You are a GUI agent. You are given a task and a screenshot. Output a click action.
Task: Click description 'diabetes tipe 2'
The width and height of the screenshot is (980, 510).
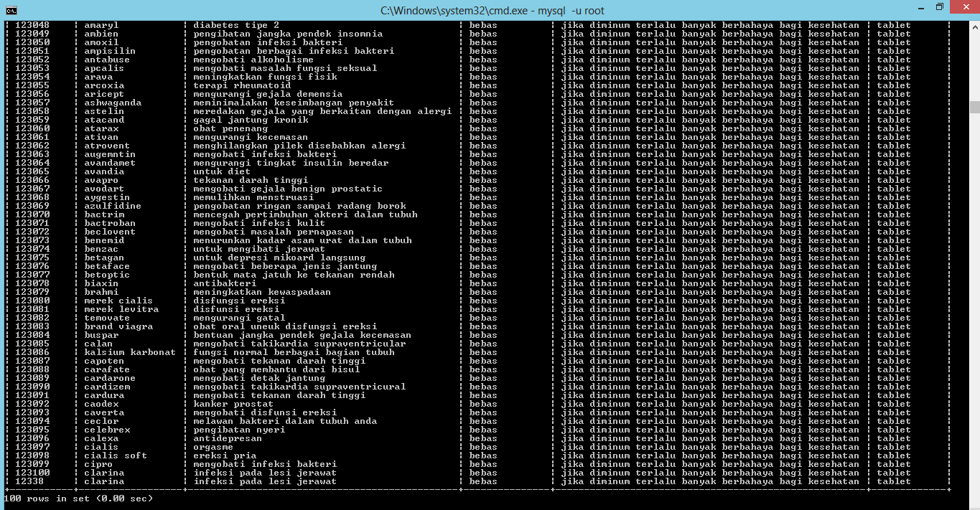[236, 25]
